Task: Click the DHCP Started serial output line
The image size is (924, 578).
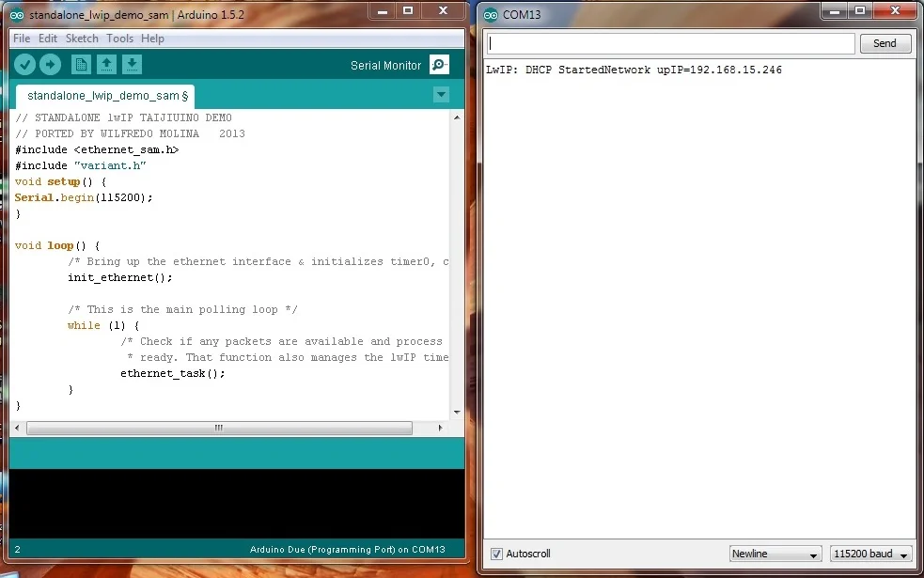Action: click(x=634, y=70)
